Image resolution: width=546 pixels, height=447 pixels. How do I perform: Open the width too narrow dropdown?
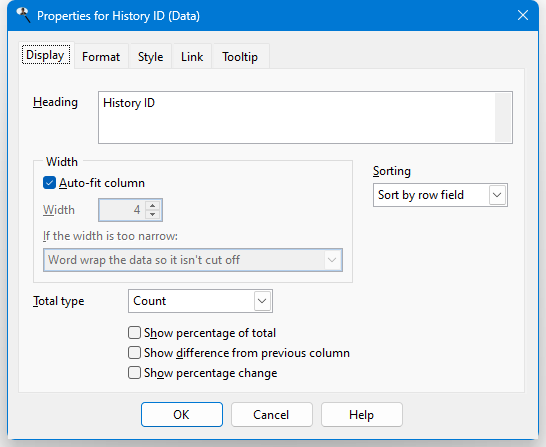pyautogui.click(x=332, y=260)
